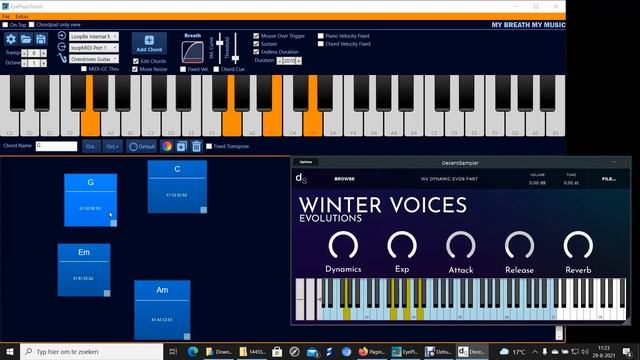Enable Chordpad only view checkbox
The image size is (640, 360).
32,25
